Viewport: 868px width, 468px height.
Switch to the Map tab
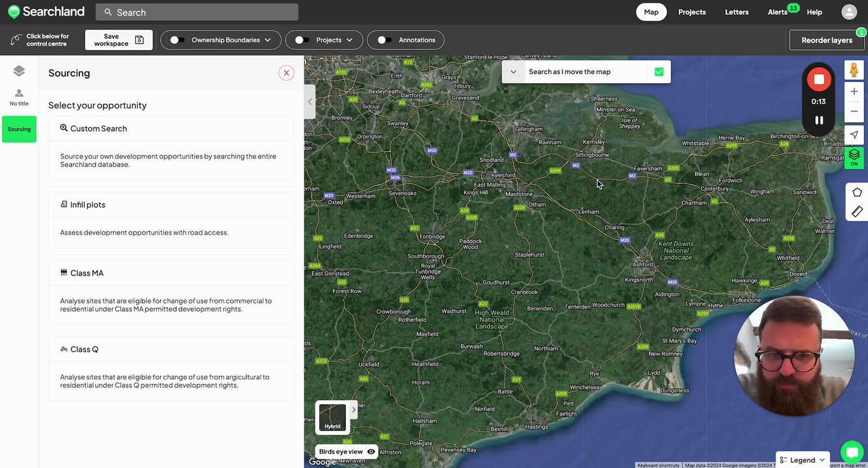[651, 12]
